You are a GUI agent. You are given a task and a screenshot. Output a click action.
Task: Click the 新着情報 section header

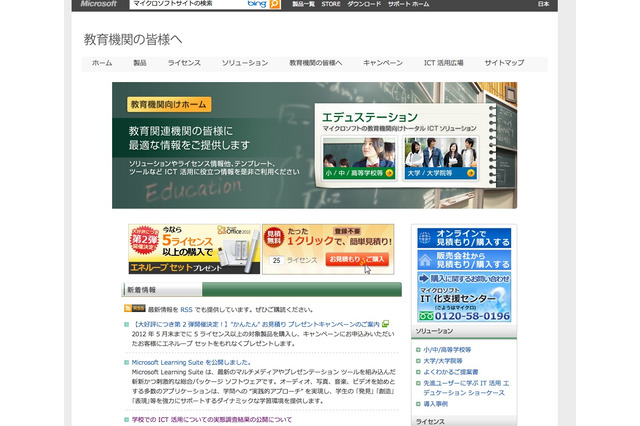point(141,290)
